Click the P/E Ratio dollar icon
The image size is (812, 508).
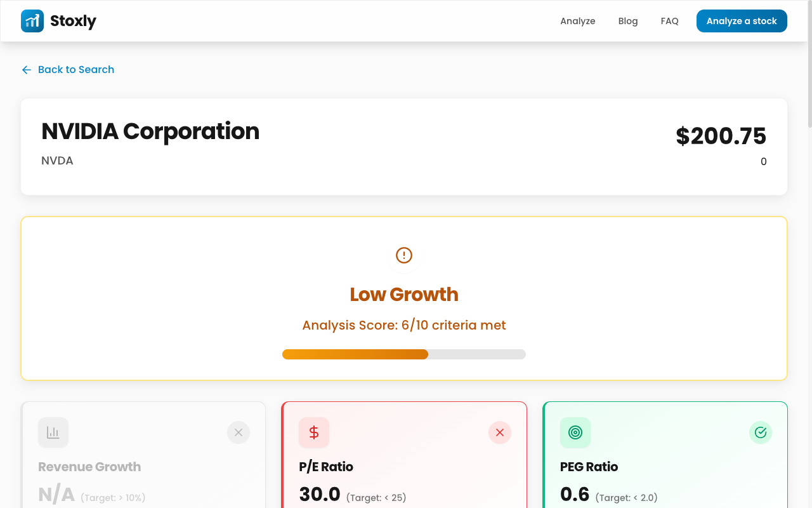314,432
